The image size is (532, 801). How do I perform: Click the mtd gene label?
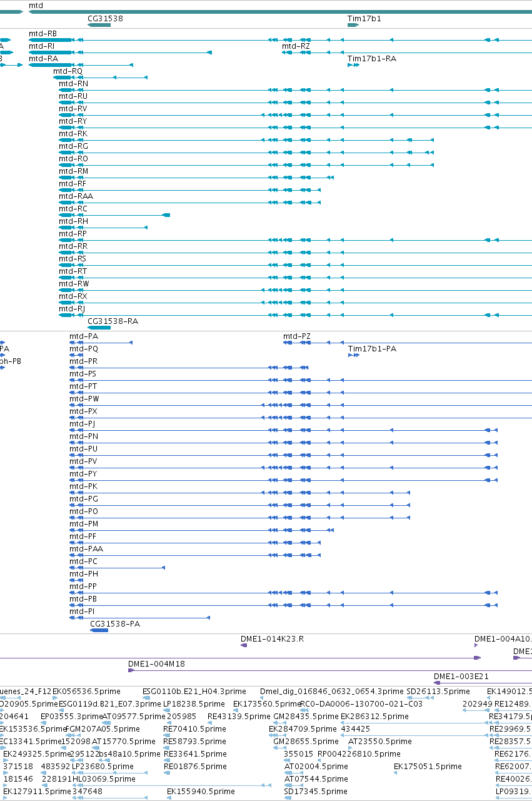pyautogui.click(x=36, y=6)
